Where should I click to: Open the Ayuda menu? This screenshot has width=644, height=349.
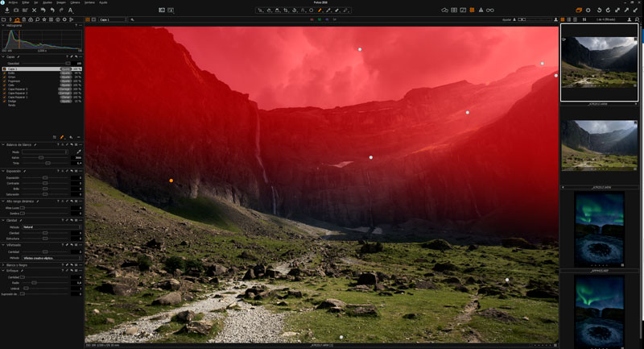coord(102,2)
